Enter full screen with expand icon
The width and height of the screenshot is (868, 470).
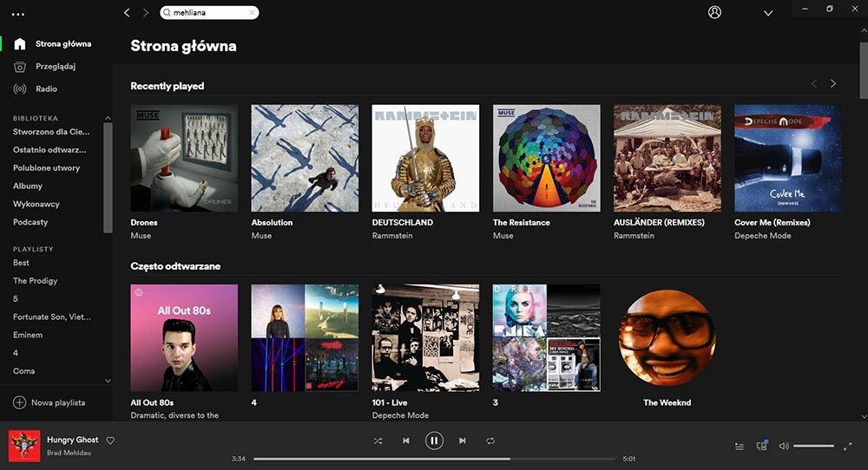(847, 446)
